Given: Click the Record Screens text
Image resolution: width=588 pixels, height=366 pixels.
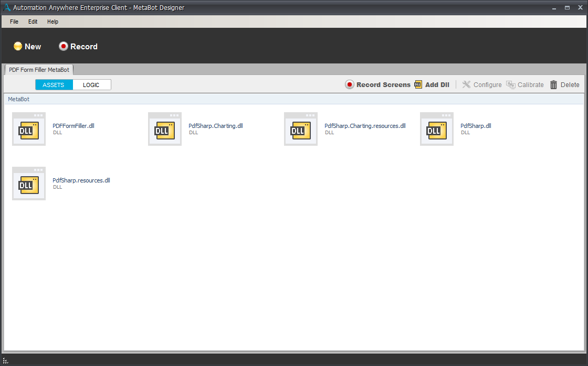Looking at the screenshot, I should click(x=383, y=84).
